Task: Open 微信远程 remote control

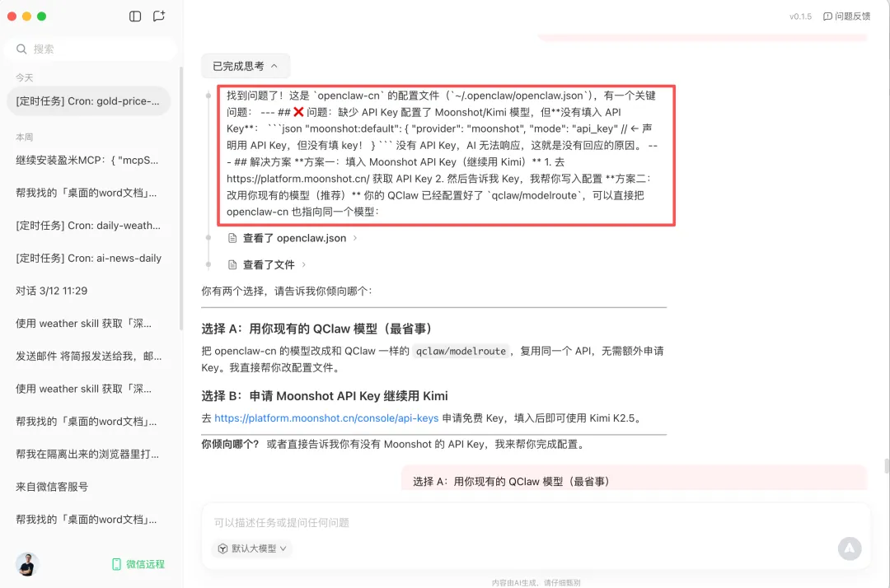Action: [x=138, y=564]
